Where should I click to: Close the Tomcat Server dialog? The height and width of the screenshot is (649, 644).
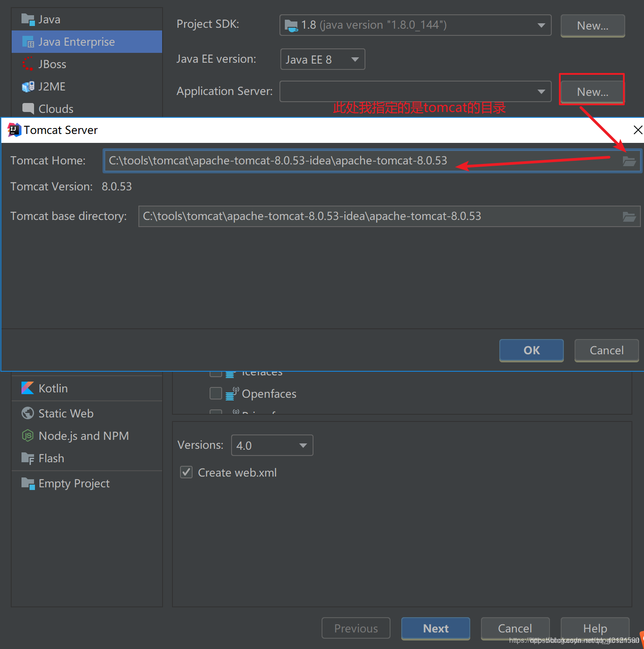[638, 130]
